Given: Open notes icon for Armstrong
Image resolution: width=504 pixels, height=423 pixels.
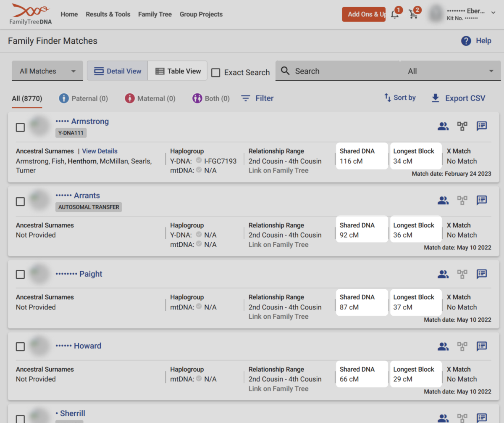Looking at the screenshot, I should 482,126.
